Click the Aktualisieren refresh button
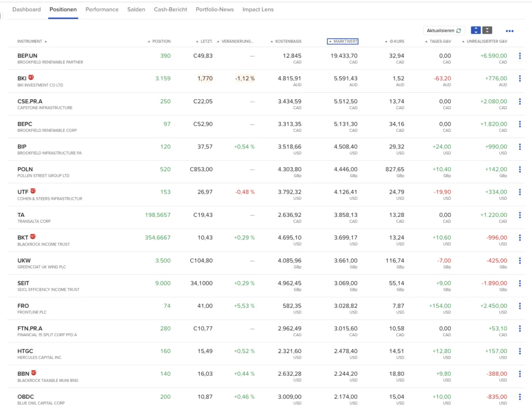Viewport: 532px width, 410px height. coord(444,31)
